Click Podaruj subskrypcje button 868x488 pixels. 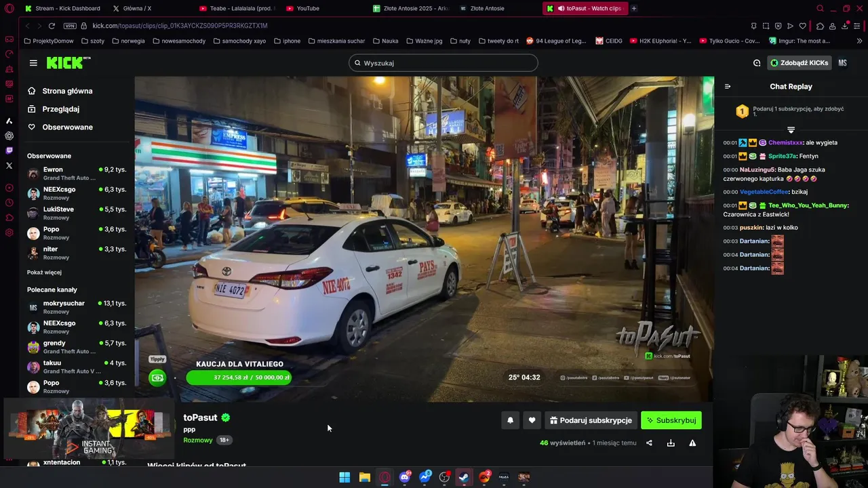click(x=591, y=420)
